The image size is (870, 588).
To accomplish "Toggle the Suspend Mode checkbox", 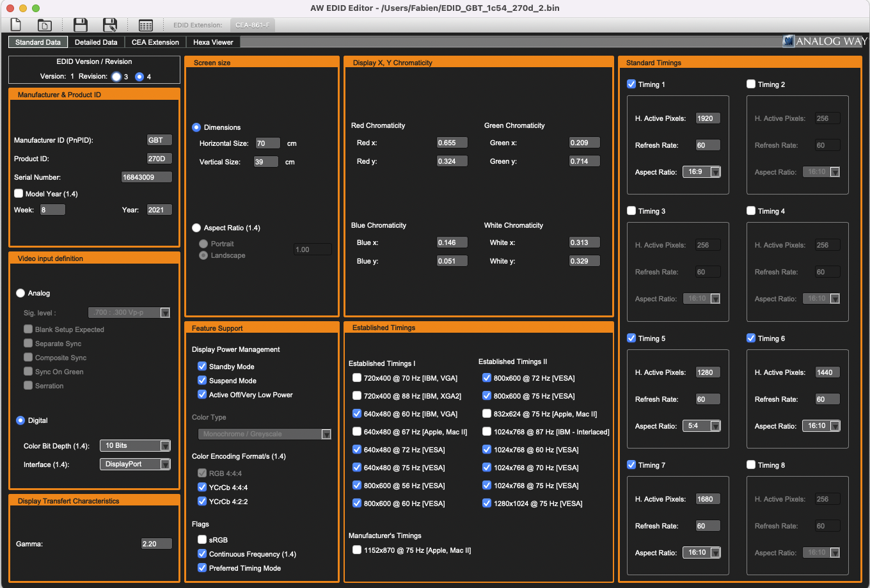I will (202, 381).
